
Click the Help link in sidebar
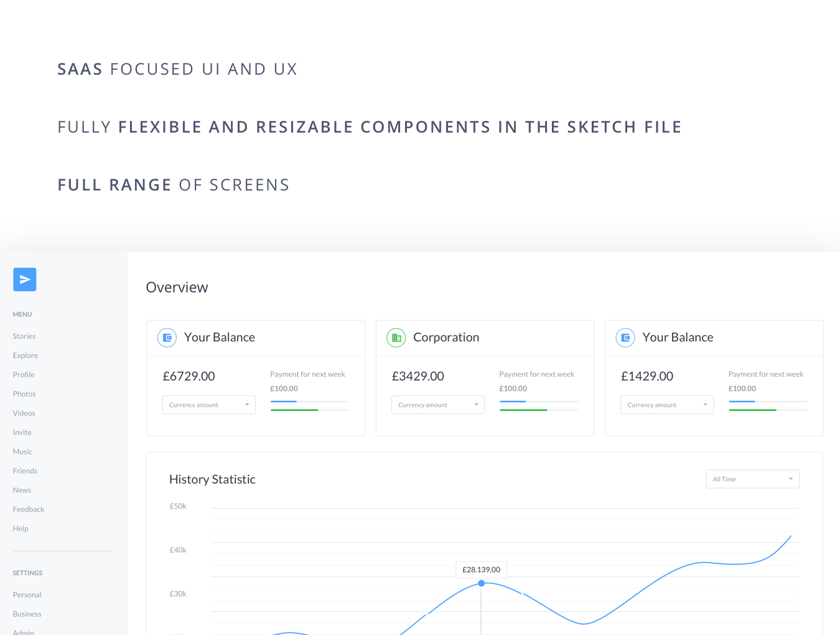pos(21,529)
